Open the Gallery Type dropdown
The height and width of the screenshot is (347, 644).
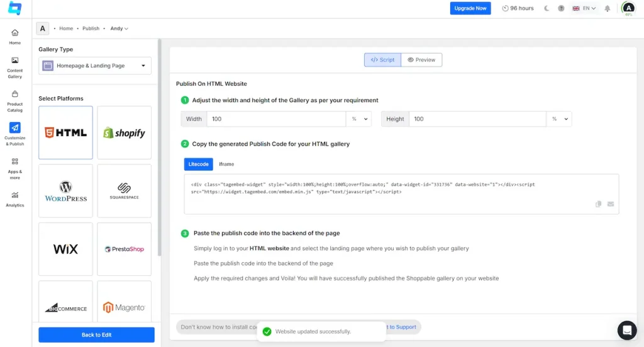tap(95, 65)
